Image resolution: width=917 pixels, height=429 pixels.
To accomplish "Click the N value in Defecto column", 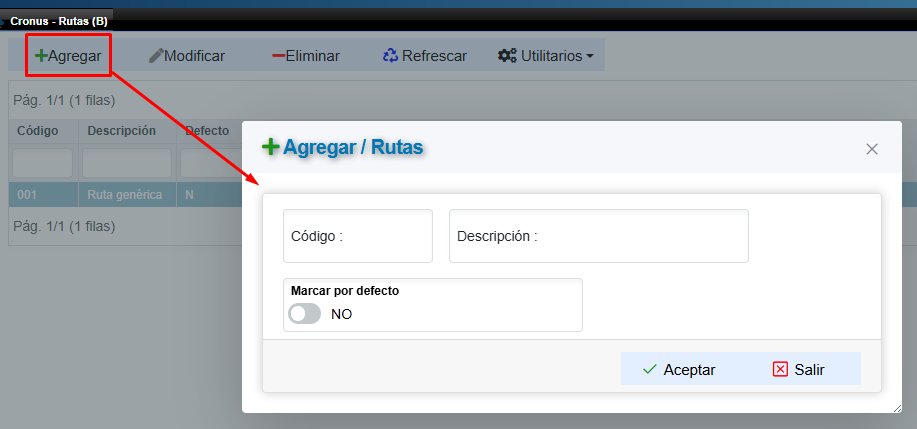I will (189, 195).
